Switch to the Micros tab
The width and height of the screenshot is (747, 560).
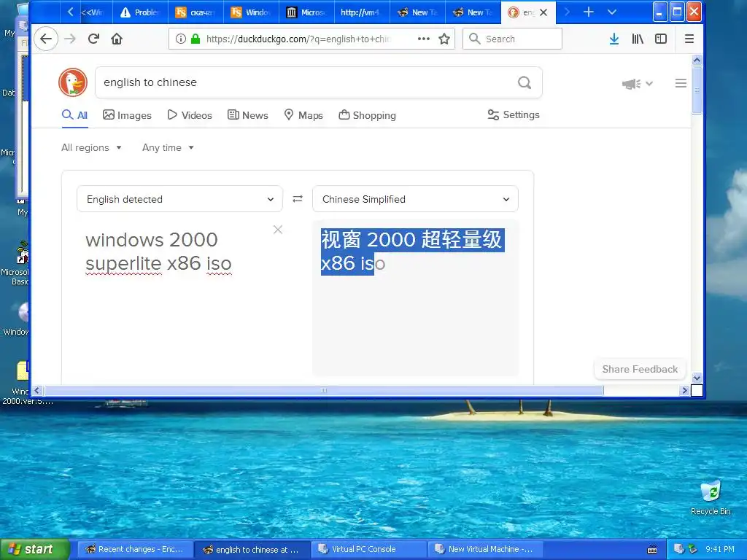coord(306,12)
